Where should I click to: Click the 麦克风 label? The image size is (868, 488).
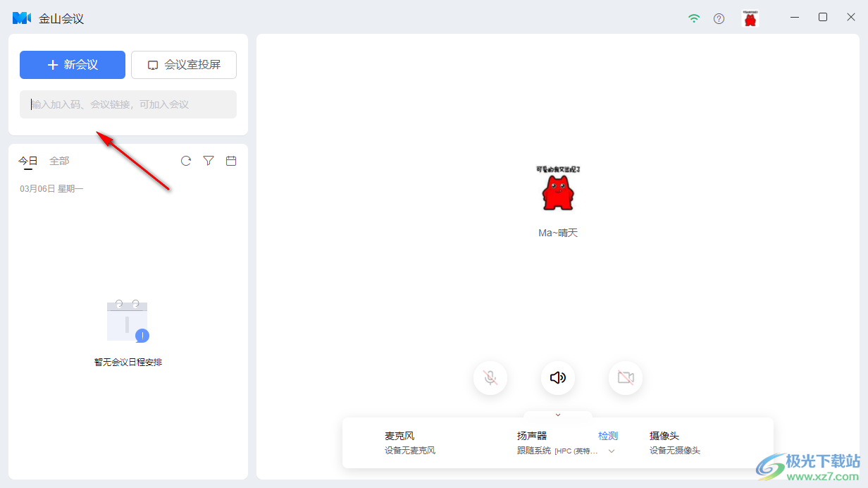399,436
